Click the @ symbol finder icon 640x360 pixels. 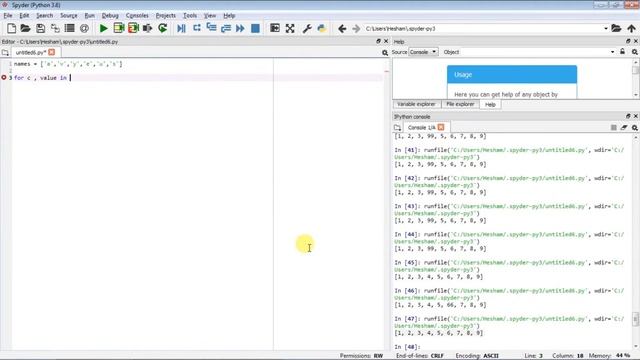click(x=84, y=28)
